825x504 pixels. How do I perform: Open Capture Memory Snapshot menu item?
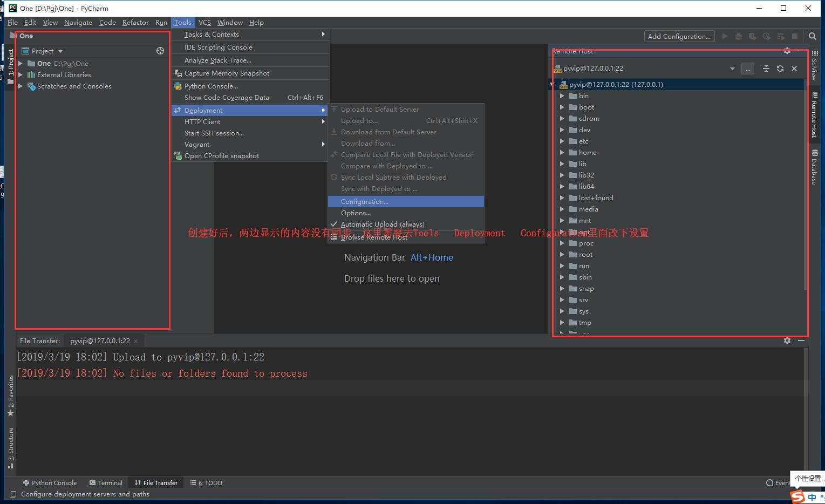point(250,73)
